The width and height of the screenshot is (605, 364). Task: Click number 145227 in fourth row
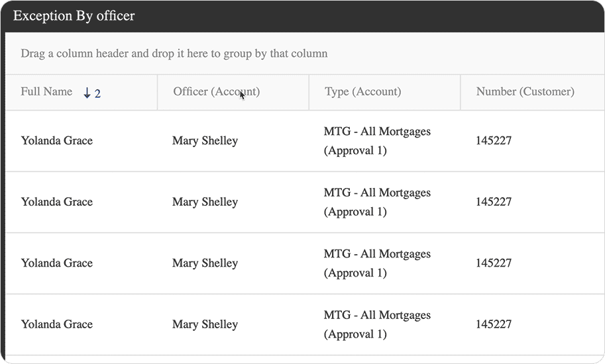tap(494, 324)
